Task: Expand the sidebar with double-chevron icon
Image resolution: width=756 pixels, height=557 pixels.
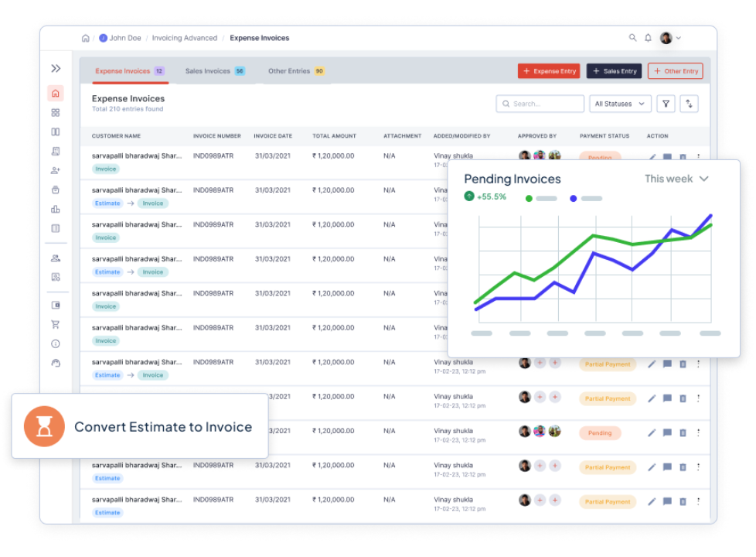Action: pyautogui.click(x=56, y=69)
